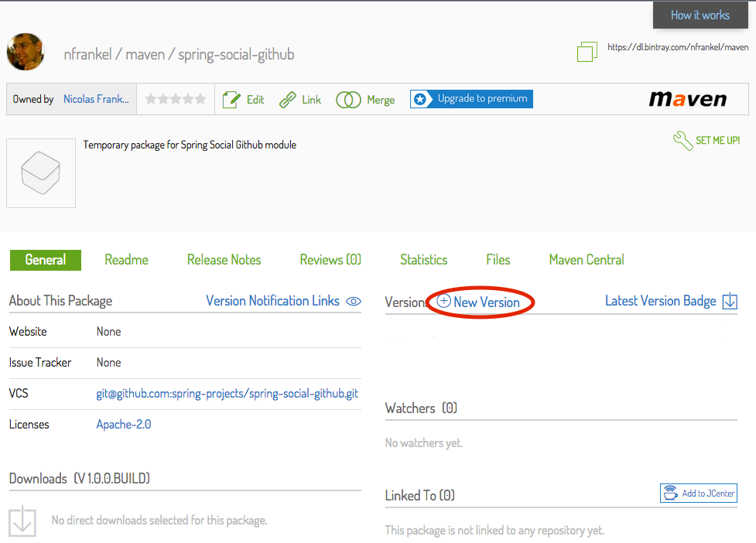Screen dimensions: 756x543
Task: Click the user avatar photo
Action: (26, 53)
